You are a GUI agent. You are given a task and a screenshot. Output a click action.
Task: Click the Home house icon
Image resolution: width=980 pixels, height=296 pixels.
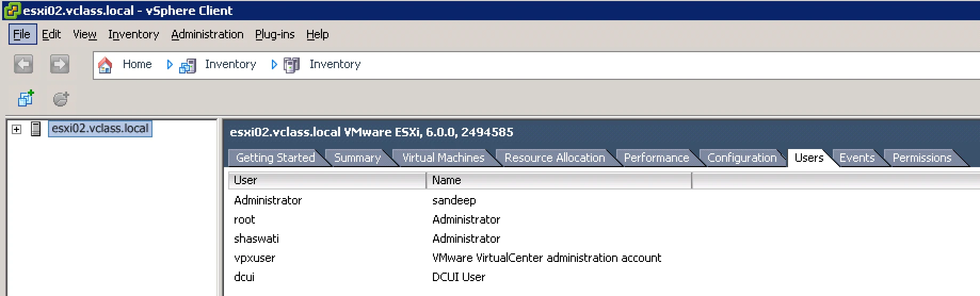point(105,65)
